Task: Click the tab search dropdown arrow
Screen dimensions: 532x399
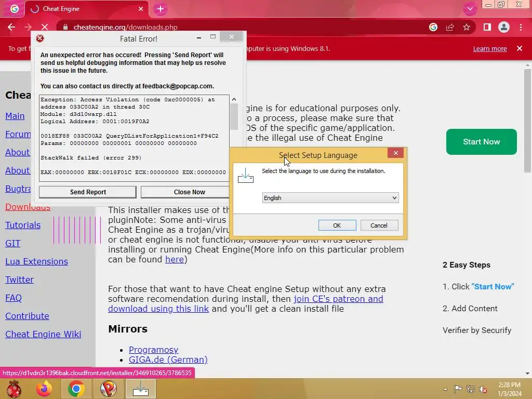Action: [x=470, y=9]
